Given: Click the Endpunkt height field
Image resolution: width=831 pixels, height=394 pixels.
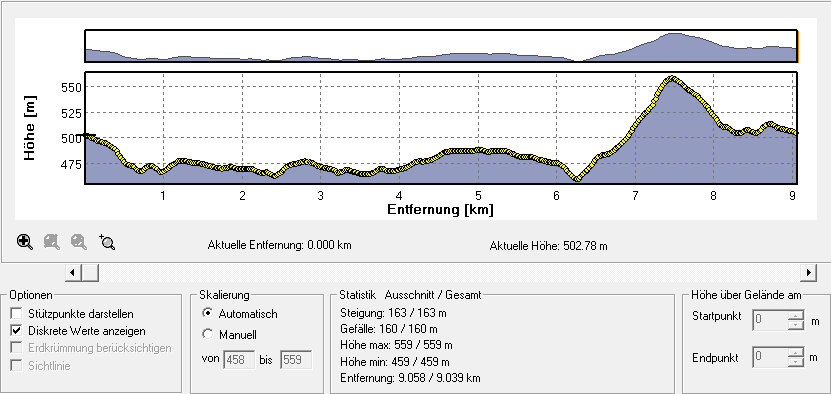Looking at the screenshot, I should click(x=770, y=358).
